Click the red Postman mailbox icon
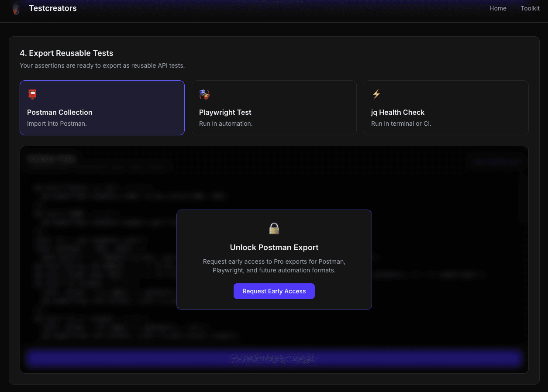 point(32,94)
